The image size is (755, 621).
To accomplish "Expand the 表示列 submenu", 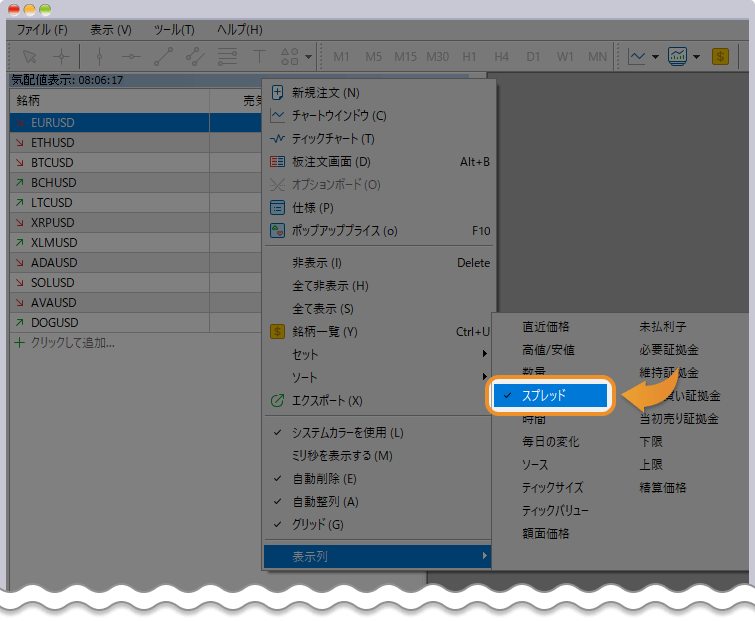I will (378, 556).
